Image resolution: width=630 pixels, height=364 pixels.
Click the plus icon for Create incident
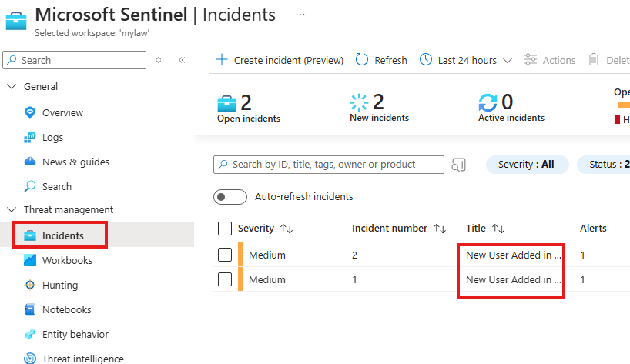[x=221, y=60]
